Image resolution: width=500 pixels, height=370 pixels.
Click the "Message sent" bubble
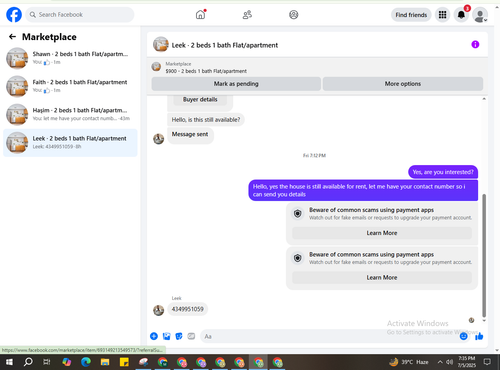click(x=190, y=135)
